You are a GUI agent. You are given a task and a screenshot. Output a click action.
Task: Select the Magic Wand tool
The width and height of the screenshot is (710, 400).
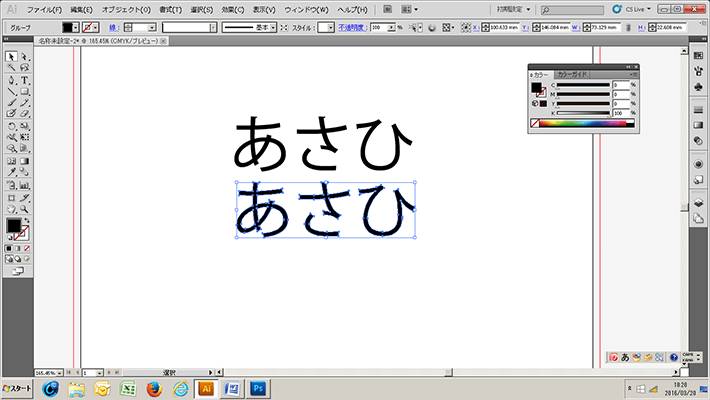pos(12,68)
